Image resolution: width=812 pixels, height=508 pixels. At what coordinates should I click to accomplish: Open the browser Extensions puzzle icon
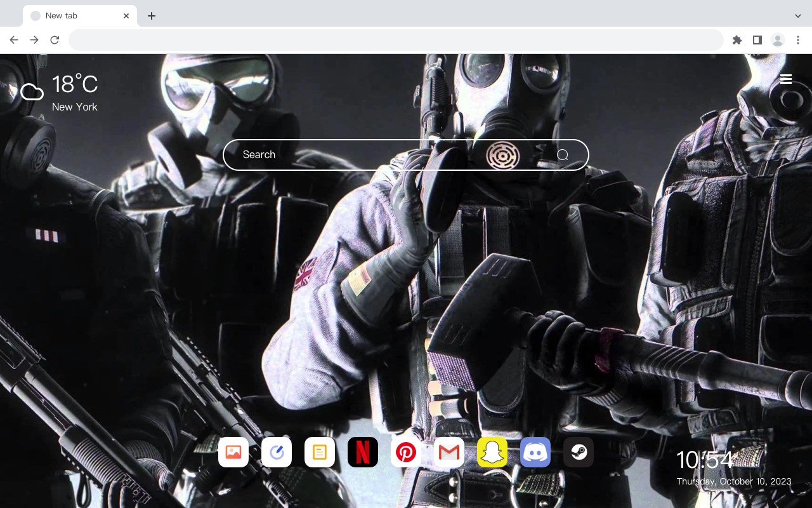click(737, 40)
